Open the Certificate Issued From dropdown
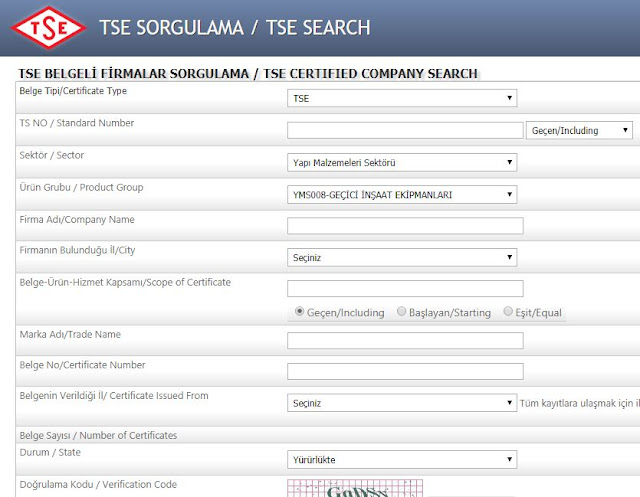640x497 pixels. pyautogui.click(x=402, y=403)
